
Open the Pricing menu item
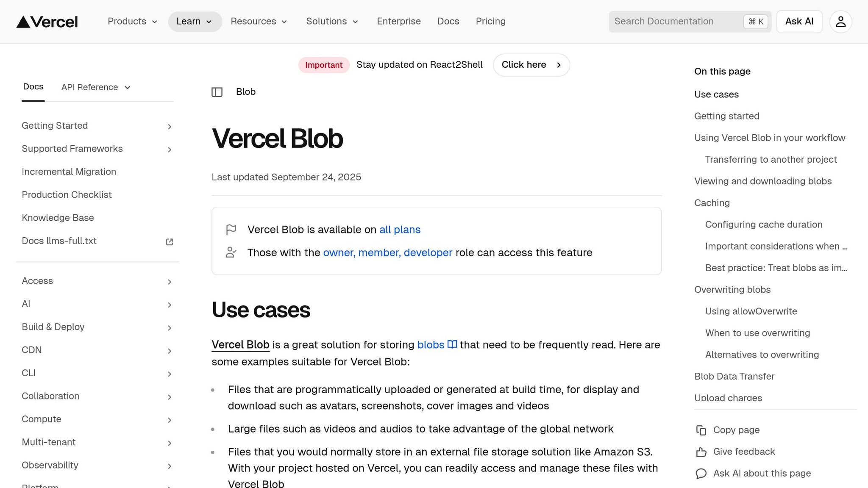click(x=490, y=21)
